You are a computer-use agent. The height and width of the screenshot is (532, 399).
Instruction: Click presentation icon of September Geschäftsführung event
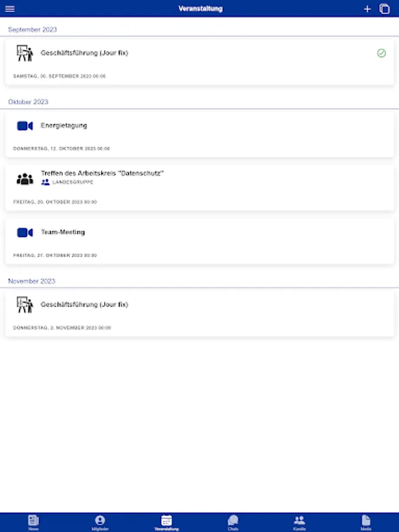[x=25, y=53]
